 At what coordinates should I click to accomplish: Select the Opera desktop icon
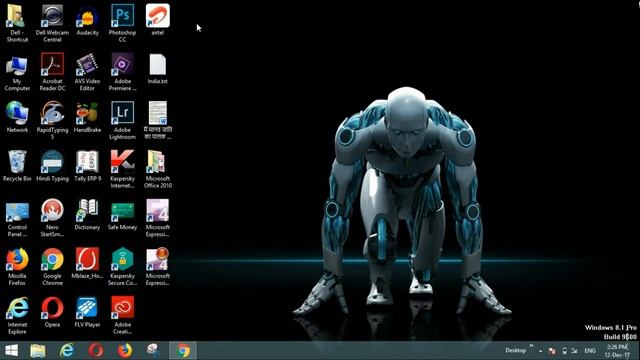[x=52, y=308]
